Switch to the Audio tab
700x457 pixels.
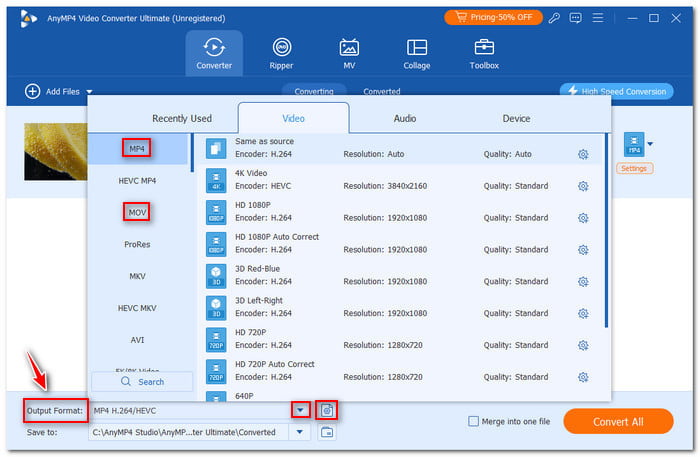point(405,118)
